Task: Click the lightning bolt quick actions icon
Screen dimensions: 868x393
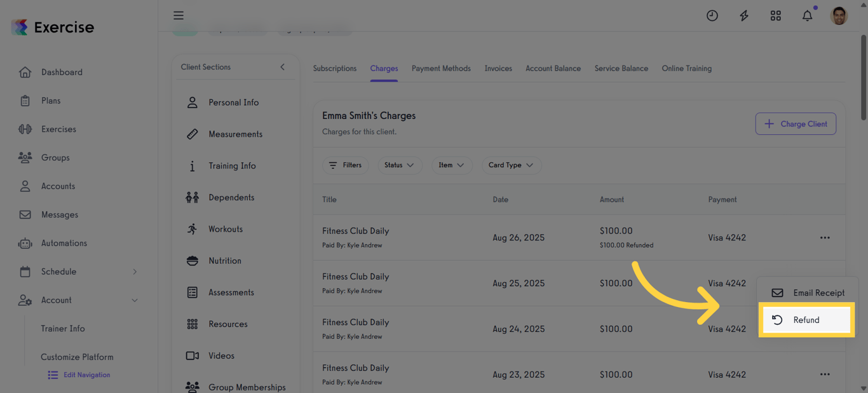Action: point(743,16)
